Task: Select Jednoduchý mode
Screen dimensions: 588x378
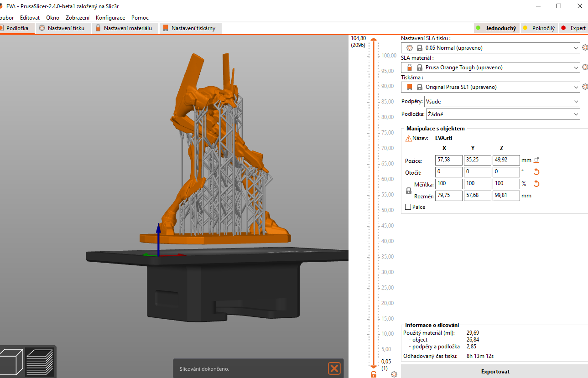Action: pyautogui.click(x=496, y=28)
